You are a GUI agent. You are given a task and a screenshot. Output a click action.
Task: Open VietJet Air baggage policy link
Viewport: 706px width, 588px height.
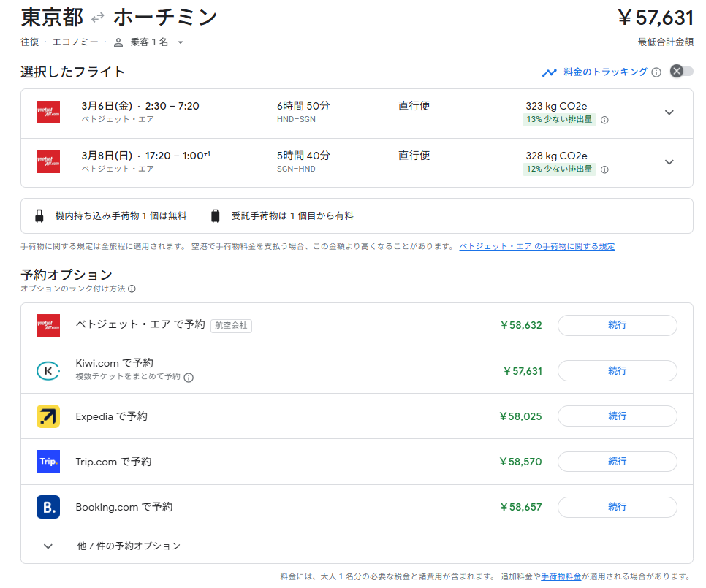536,247
